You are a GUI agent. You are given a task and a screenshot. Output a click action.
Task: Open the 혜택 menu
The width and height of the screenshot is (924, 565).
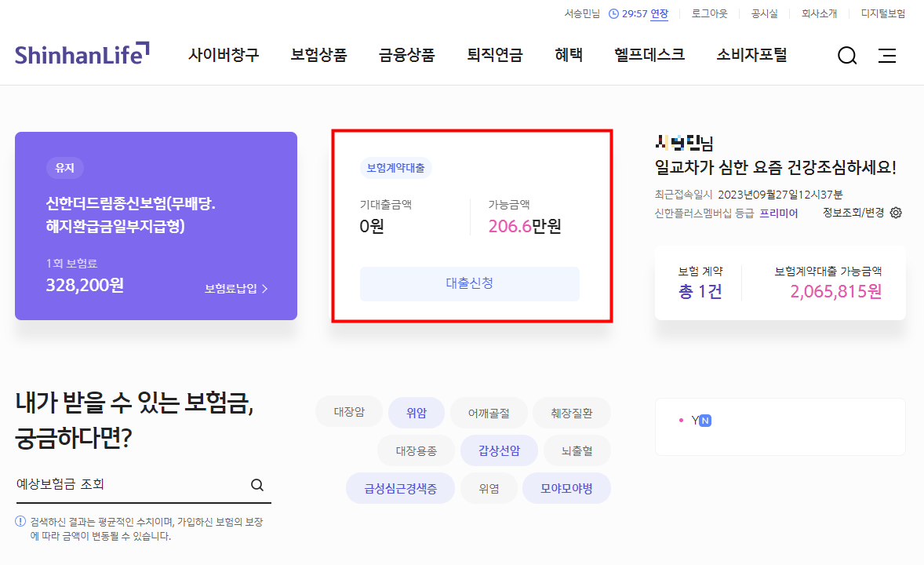[x=569, y=55]
